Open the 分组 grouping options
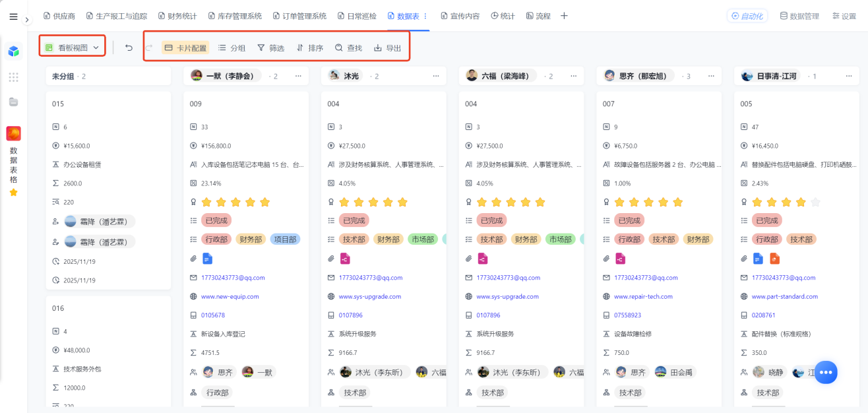 point(232,48)
